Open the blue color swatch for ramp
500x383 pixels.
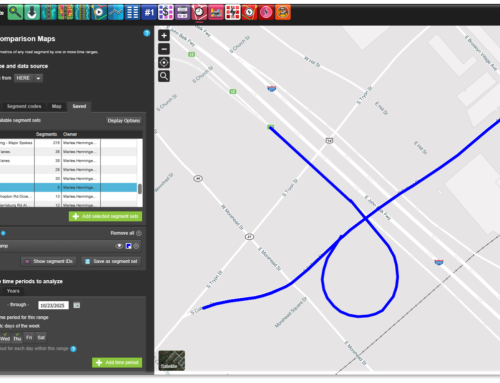[128, 246]
